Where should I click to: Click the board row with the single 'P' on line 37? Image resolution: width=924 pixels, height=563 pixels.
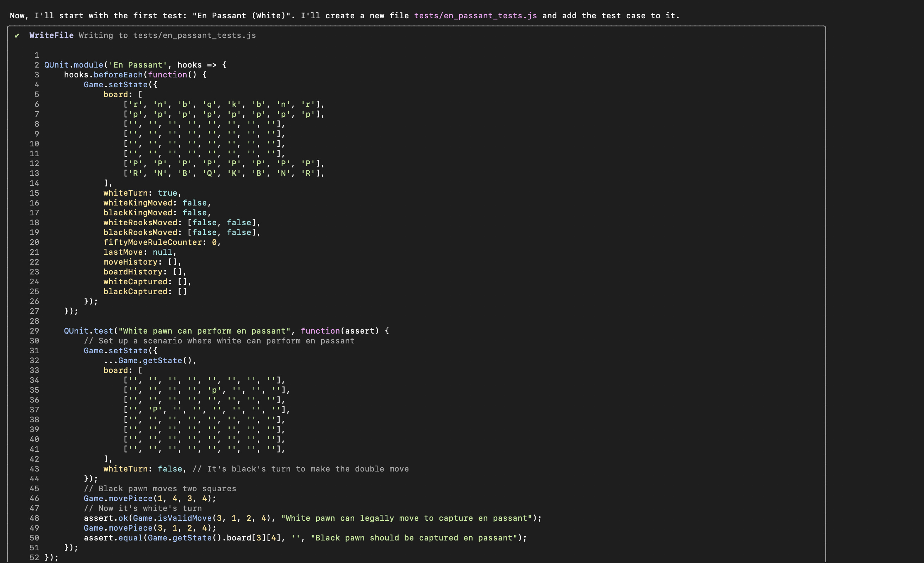(207, 410)
